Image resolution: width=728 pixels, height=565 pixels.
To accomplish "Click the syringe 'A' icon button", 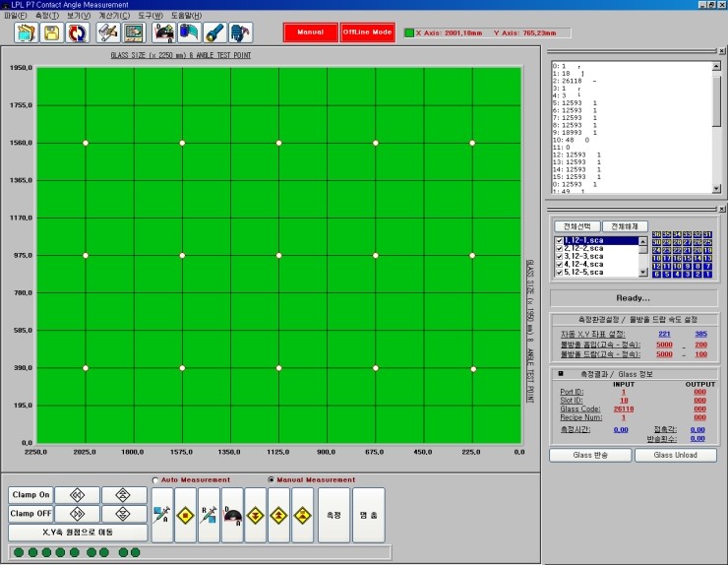I will [x=162, y=515].
